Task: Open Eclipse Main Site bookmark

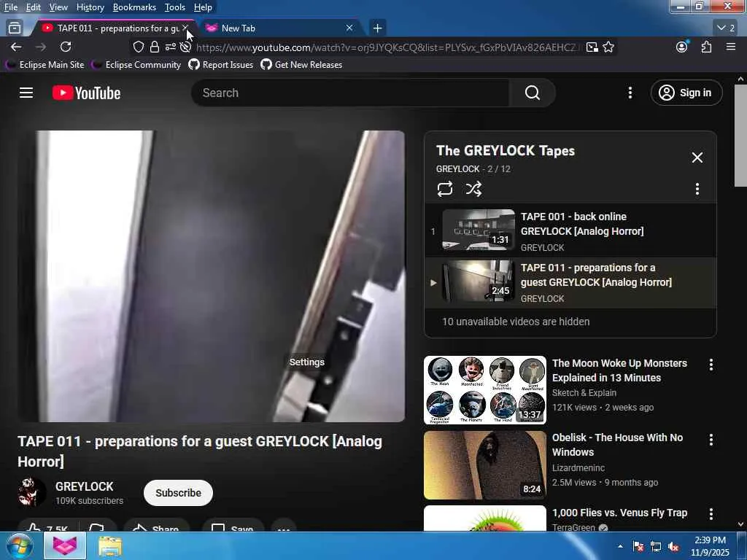Action: click(45, 65)
